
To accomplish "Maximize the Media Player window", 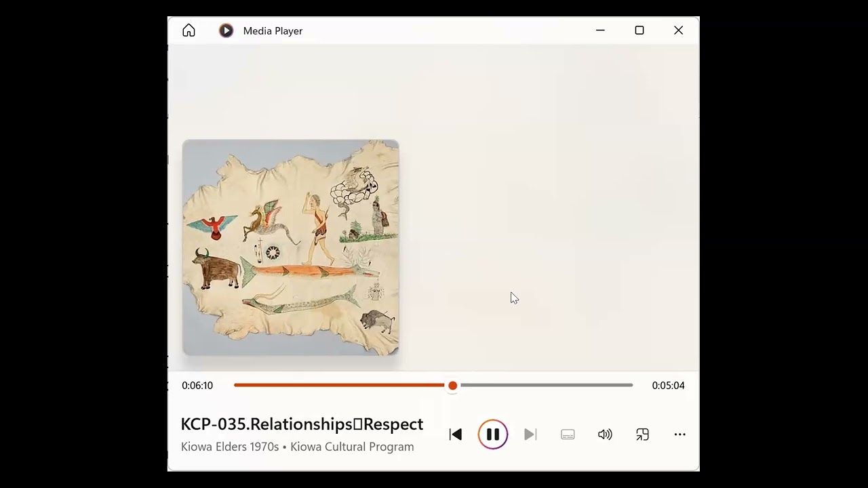I will (639, 30).
